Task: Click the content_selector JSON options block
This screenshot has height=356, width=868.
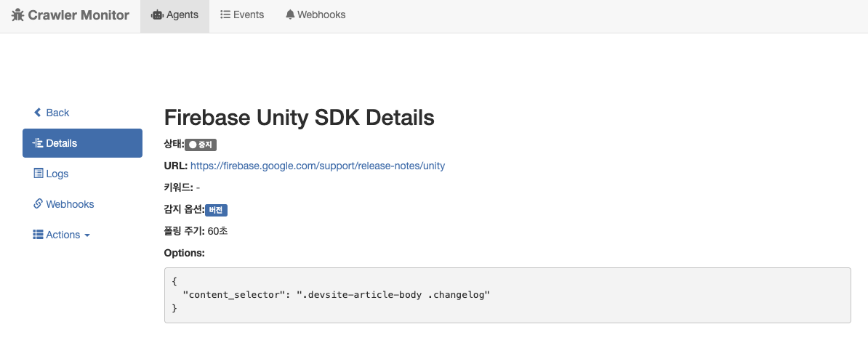Action: point(507,295)
